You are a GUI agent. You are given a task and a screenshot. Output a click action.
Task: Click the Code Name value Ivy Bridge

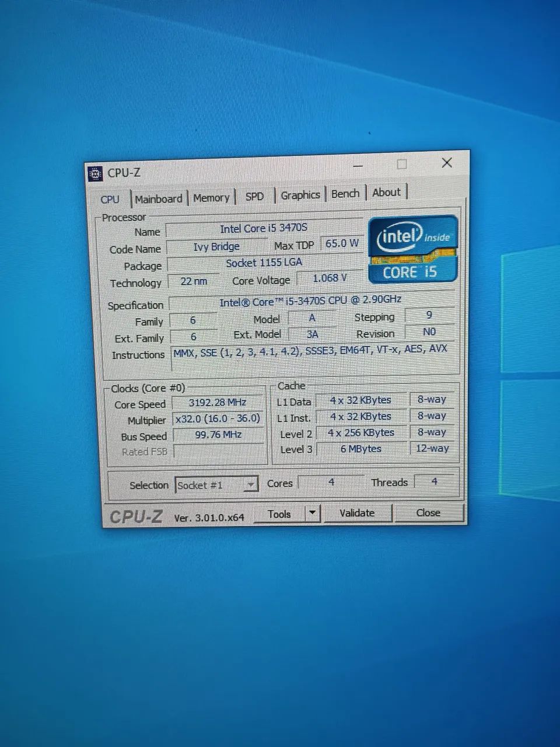216,247
